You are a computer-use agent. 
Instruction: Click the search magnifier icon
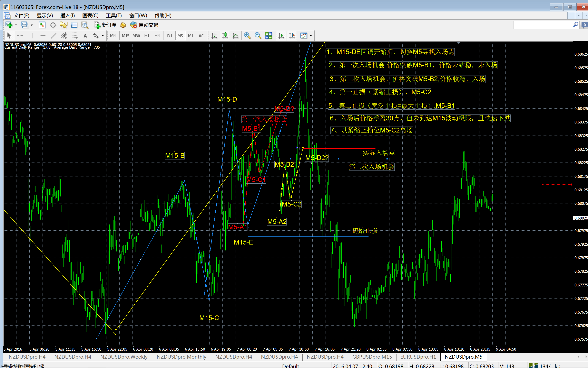575,25
